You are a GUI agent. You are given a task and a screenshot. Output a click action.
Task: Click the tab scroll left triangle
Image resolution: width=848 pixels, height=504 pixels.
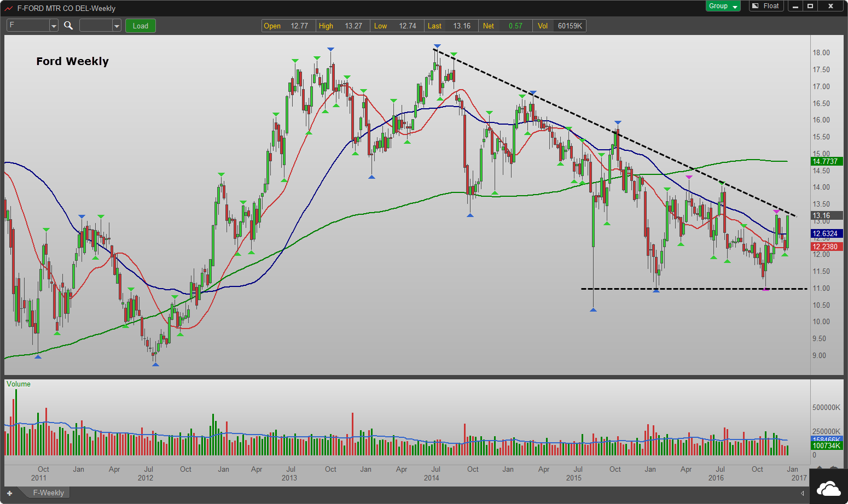(x=803, y=493)
